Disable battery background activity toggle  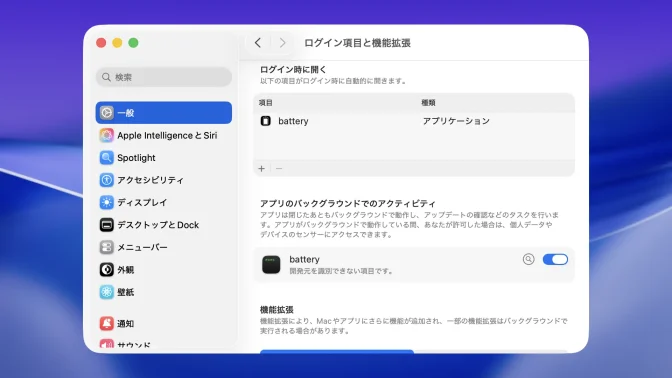(555, 259)
